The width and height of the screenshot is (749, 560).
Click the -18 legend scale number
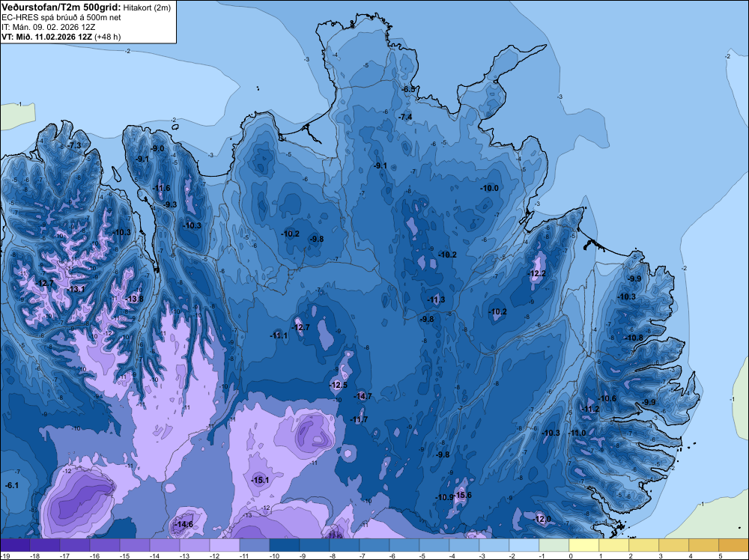(x=34, y=556)
